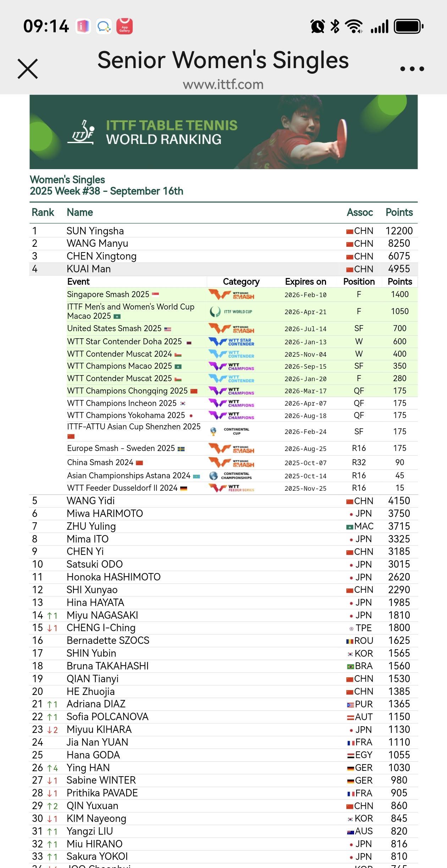This screenshot has width=447, height=868.
Task: Close the web page with the X icon
Action: [28, 69]
